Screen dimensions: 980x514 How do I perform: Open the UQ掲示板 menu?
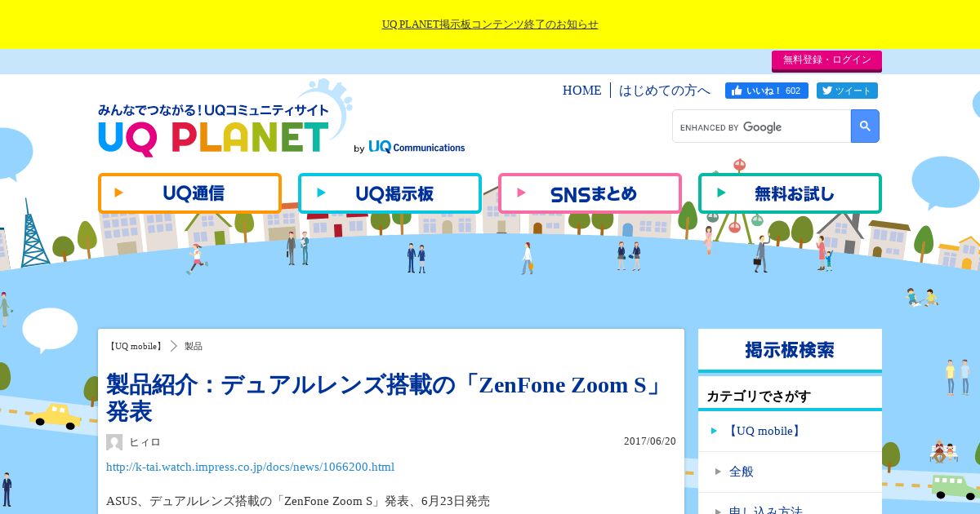(390, 193)
